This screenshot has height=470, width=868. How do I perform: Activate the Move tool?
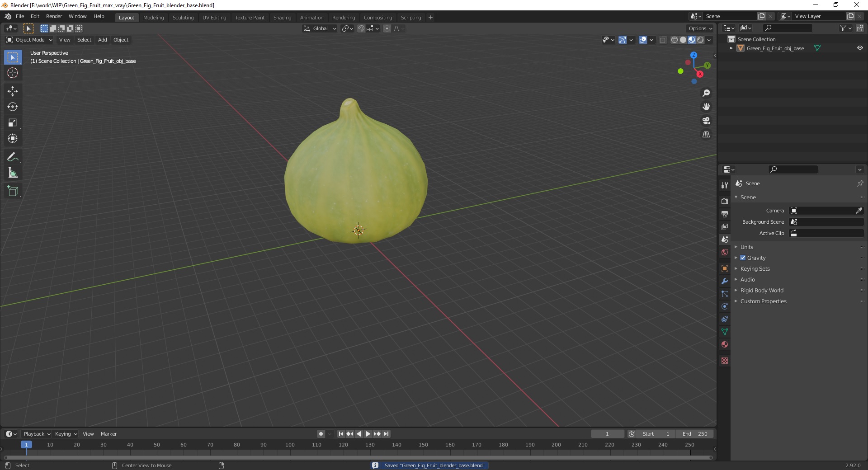click(x=13, y=91)
